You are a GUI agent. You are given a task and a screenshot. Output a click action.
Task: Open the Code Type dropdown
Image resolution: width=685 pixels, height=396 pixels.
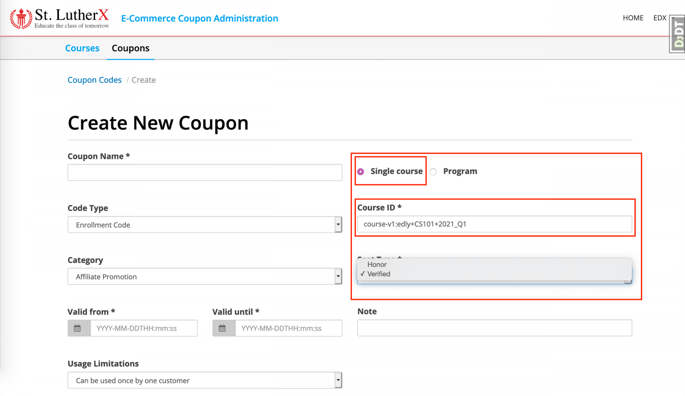coord(204,225)
